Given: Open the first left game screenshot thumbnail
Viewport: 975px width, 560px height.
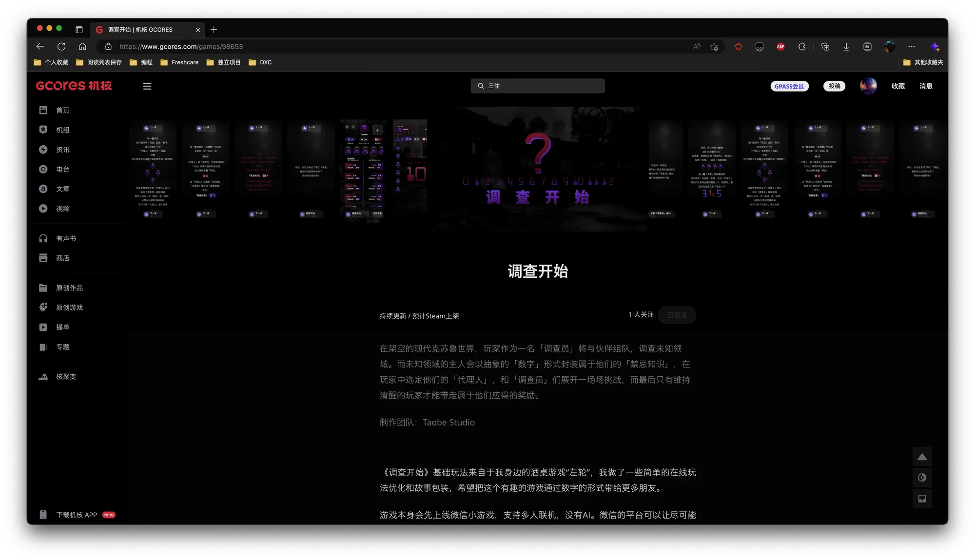Looking at the screenshot, I should [153, 171].
